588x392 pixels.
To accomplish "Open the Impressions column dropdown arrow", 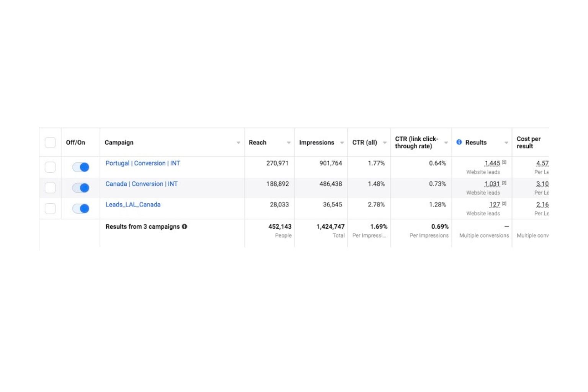I will [342, 143].
